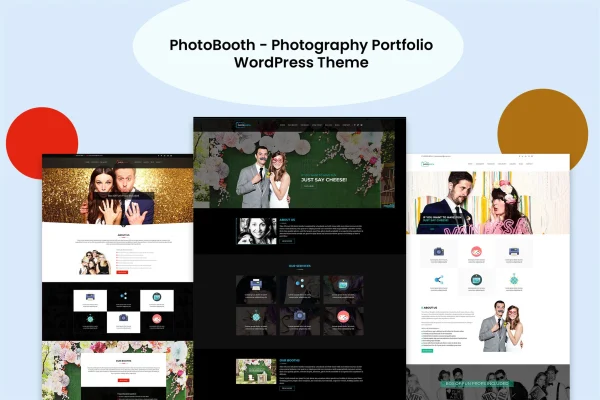Click the disco ball icon in the gold-glitter mockup grid

click(x=90, y=318)
